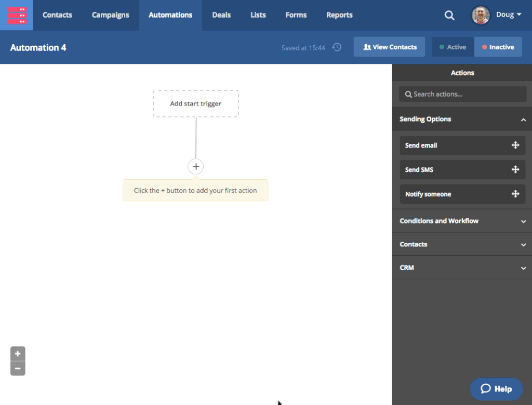Zoom in the canvas with plus button
The width and height of the screenshot is (532, 405).
18,354
